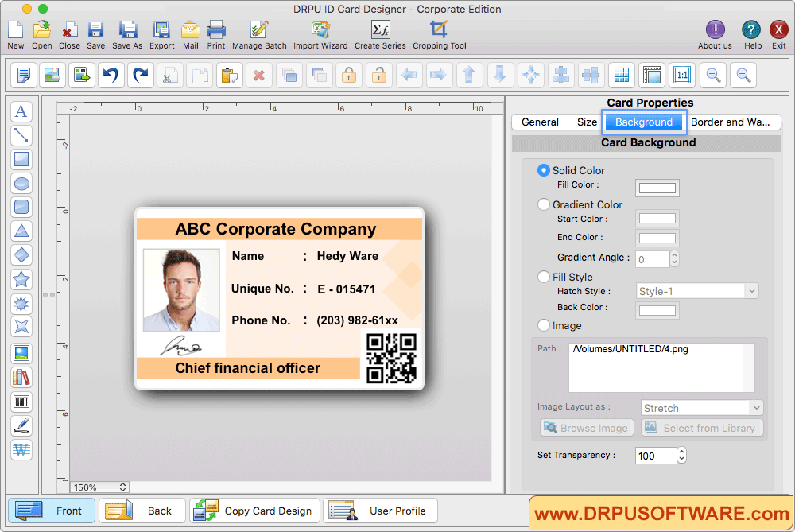Click the Set Transparency value field
795x532 pixels.
[x=656, y=456]
